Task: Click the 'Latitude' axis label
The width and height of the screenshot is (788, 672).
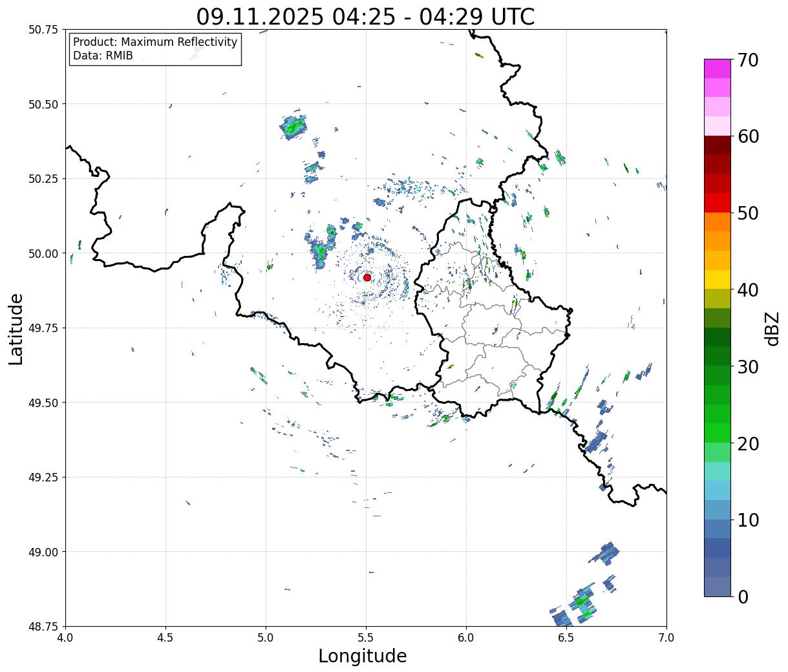Action: [16, 328]
